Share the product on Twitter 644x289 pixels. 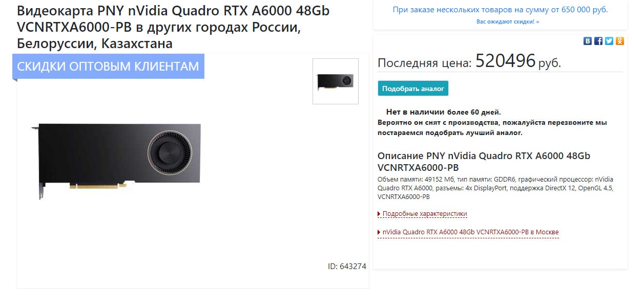coord(609,41)
